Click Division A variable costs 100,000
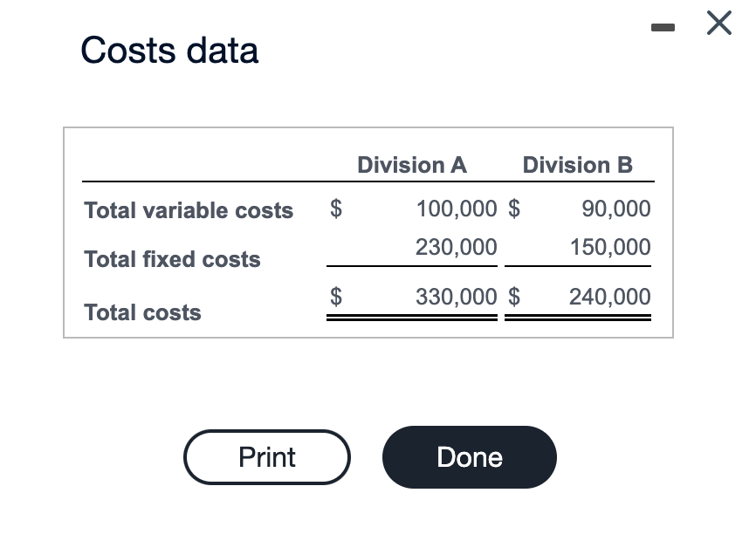Viewport: 756px width, 534px height. [x=457, y=209]
